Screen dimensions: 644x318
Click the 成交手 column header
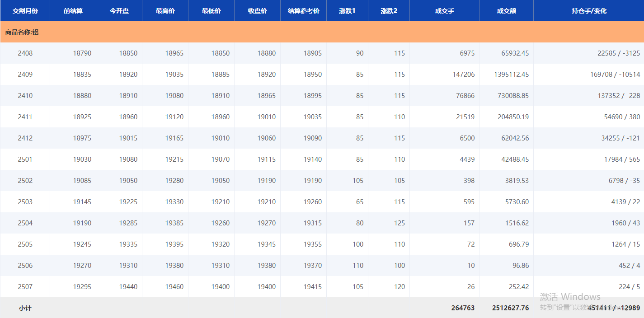[444, 11]
